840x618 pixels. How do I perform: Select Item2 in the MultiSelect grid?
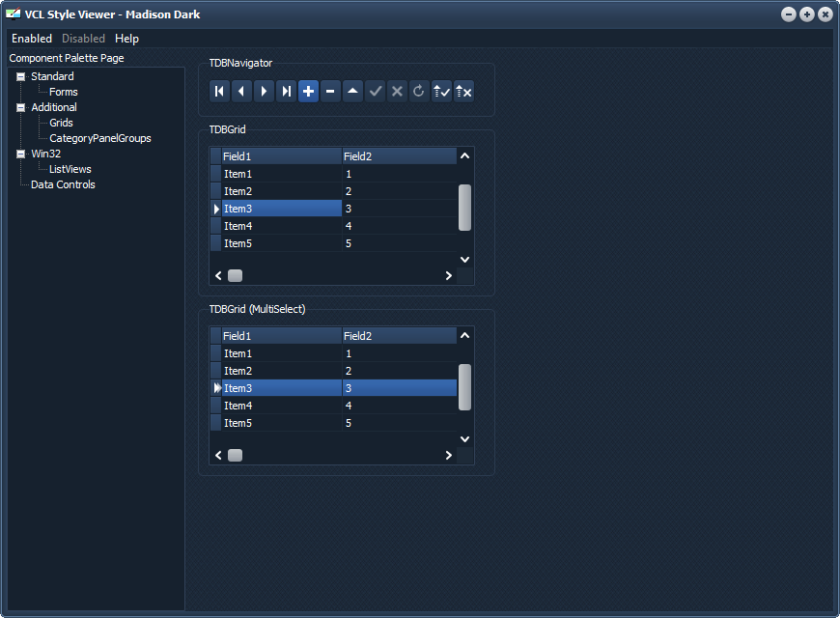point(282,371)
